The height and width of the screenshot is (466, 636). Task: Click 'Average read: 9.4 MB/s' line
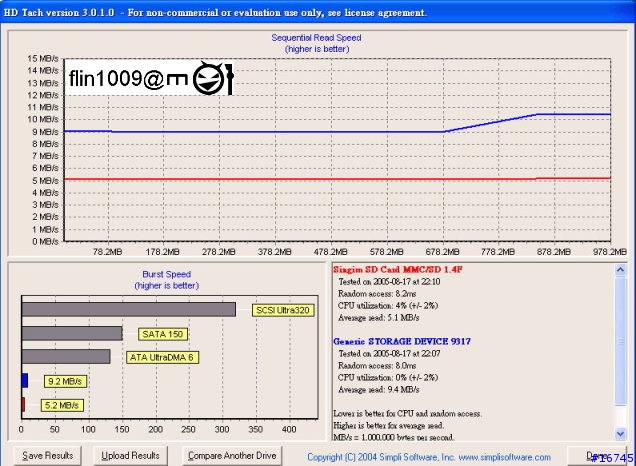378,390
